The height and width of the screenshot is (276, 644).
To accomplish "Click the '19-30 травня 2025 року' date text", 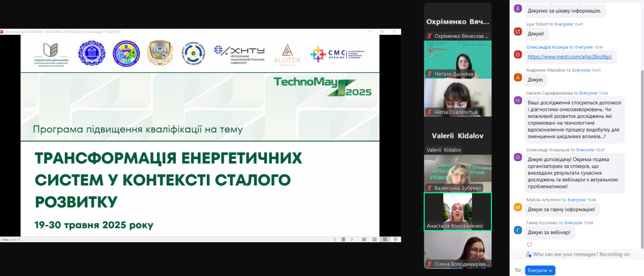I will [94, 225].
